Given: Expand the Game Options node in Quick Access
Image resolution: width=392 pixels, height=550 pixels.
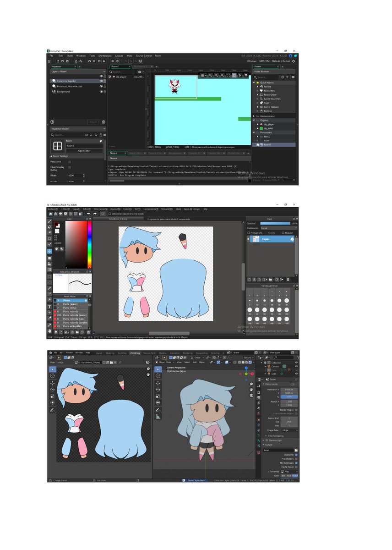Looking at the screenshot, I should 257,107.
